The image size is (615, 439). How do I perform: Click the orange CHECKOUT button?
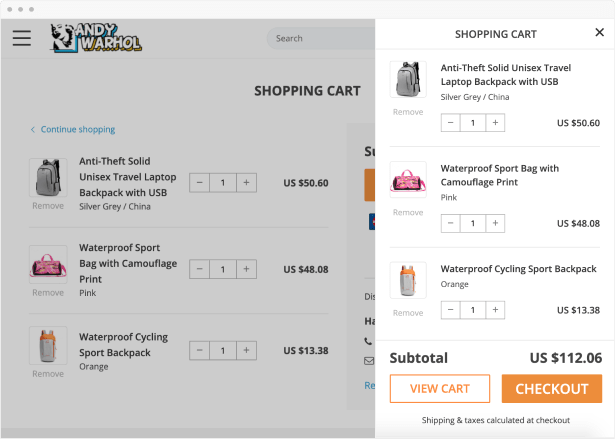pyautogui.click(x=551, y=389)
